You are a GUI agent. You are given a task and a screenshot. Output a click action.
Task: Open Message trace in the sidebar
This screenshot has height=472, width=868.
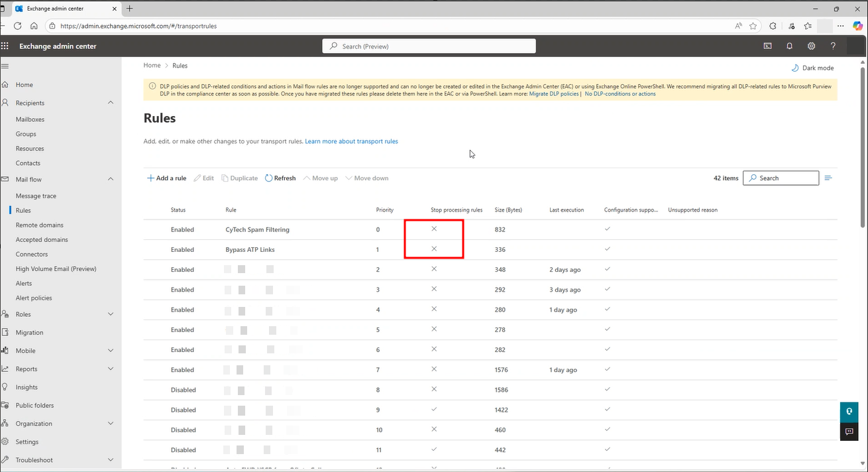point(36,196)
